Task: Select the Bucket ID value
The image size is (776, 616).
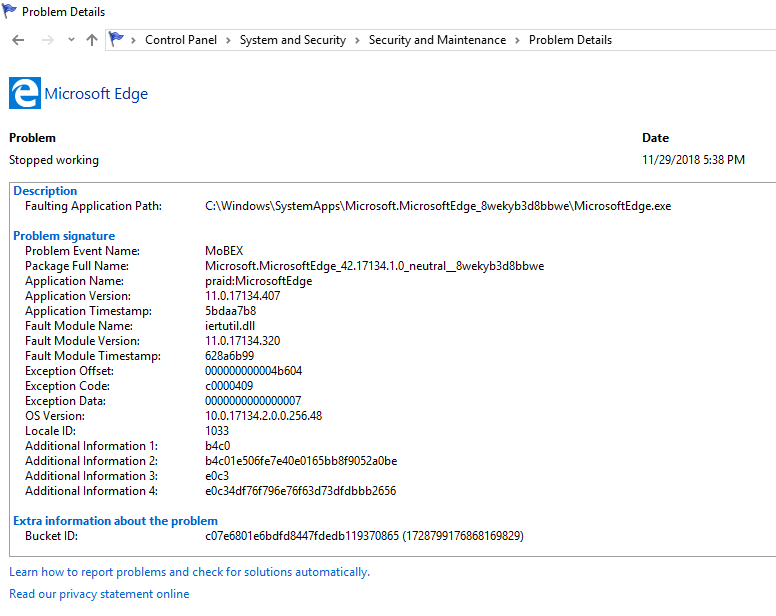Action: [364, 536]
